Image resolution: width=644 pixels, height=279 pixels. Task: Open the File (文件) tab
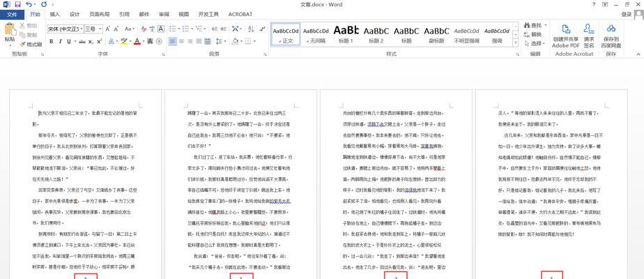13,15
